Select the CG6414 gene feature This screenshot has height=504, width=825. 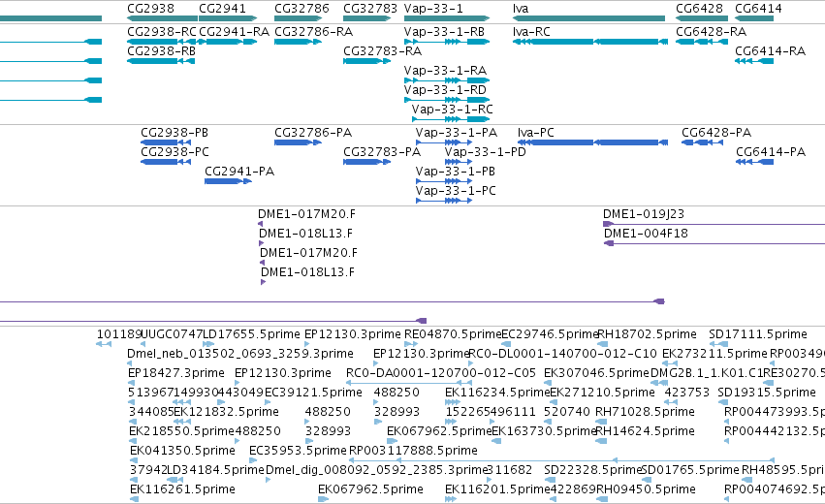pyautogui.click(x=754, y=18)
